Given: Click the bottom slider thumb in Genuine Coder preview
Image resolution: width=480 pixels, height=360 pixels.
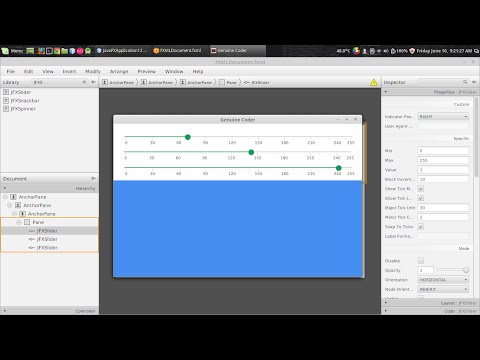Looking at the screenshot, I should 339,168.
